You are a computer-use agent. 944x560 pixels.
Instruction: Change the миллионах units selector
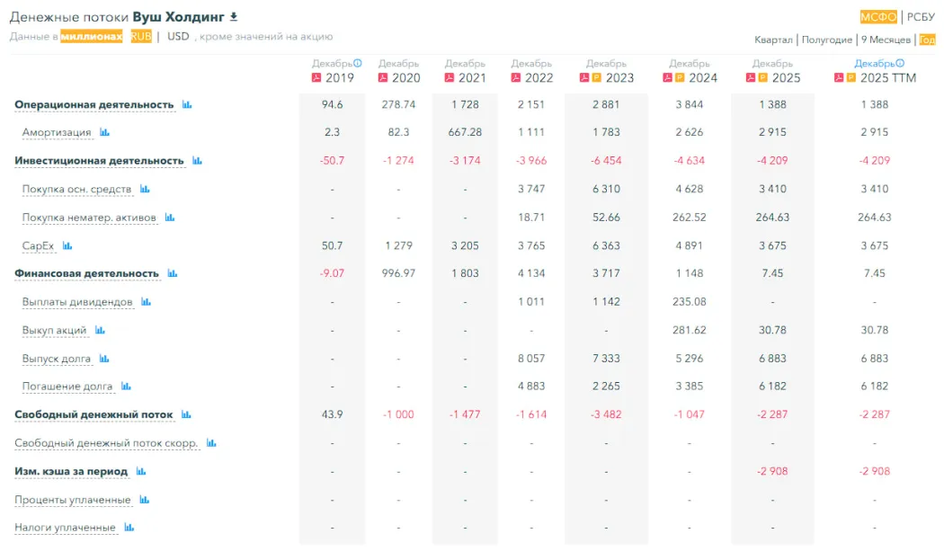click(x=92, y=37)
